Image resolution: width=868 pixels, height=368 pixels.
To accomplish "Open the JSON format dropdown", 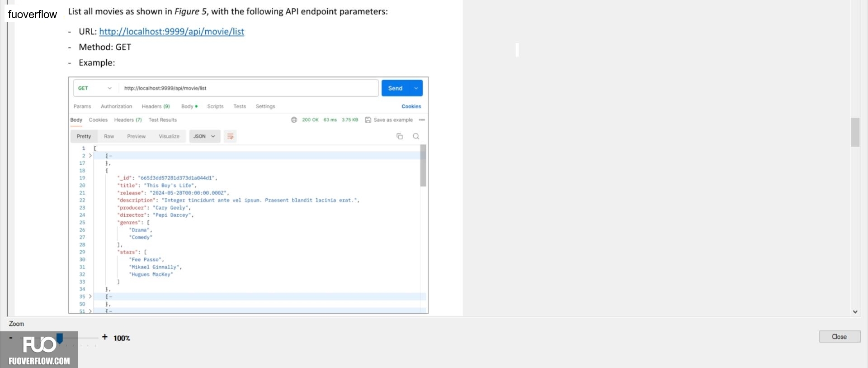I will tap(204, 136).
